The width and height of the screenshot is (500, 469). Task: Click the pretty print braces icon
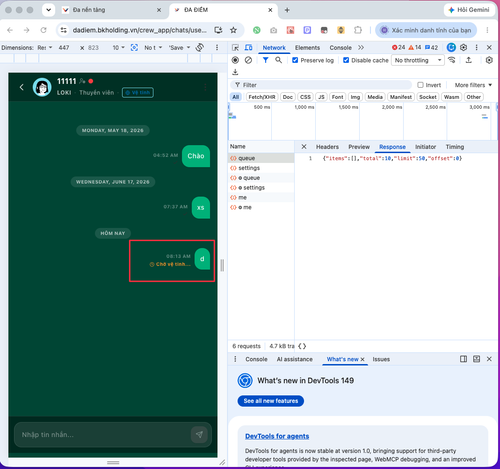tap(302, 346)
